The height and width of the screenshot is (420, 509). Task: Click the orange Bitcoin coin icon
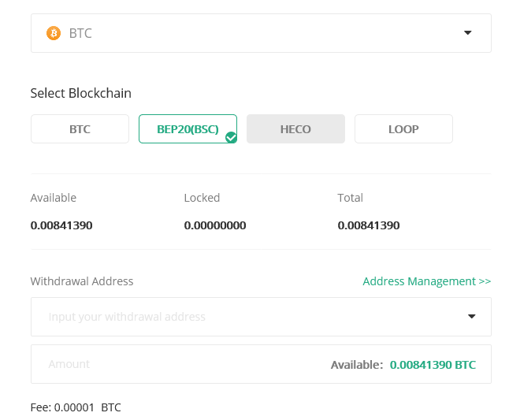(x=54, y=33)
